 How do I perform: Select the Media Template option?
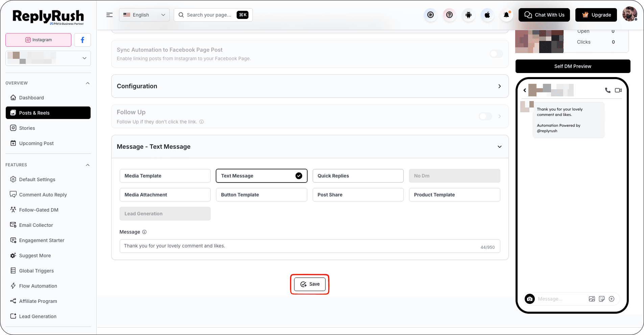165,176
